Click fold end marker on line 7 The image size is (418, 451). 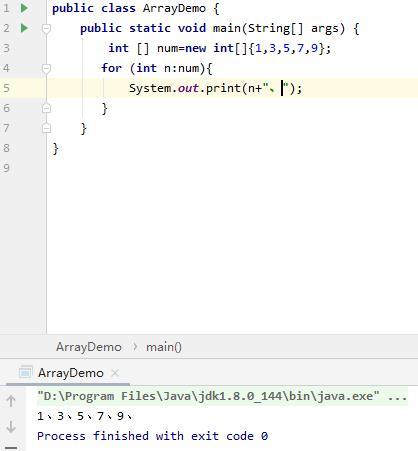pyautogui.click(x=46, y=128)
